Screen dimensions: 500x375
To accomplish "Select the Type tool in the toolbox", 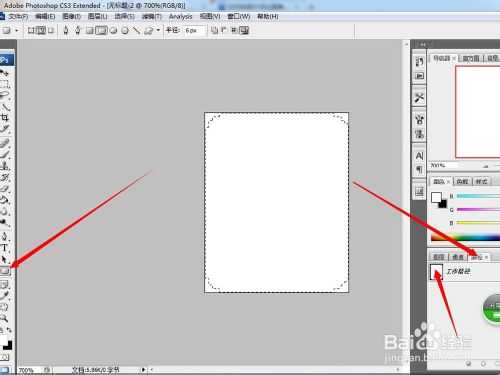I will pos(5,248).
